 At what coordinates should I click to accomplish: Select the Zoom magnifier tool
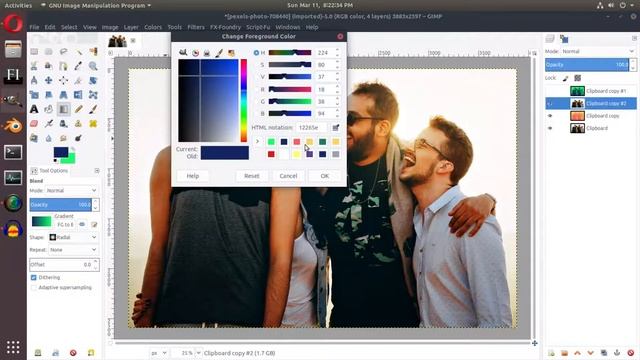pyautogui.click(x=93, y=66)
